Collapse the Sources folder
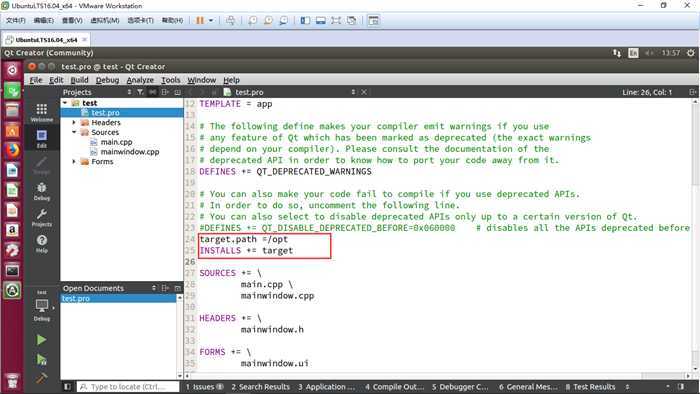This screenshot has width=700, height=394. coord(74,132)
